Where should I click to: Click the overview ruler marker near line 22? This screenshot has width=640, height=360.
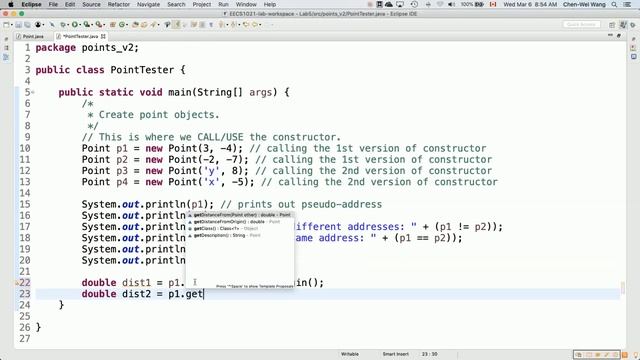(x=623, y=287)
